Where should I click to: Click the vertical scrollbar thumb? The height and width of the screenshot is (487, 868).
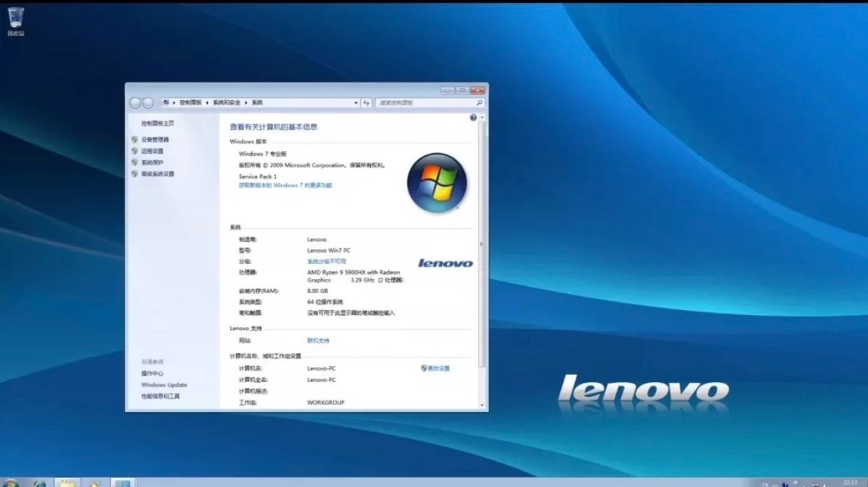point(481,243)
